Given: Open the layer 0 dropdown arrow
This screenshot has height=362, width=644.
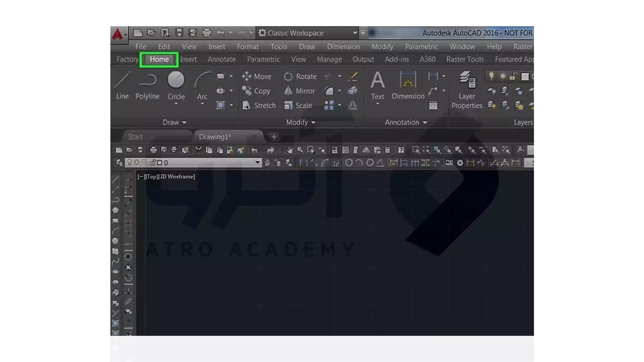Looking at the screenshot, I should click(257, 163).
